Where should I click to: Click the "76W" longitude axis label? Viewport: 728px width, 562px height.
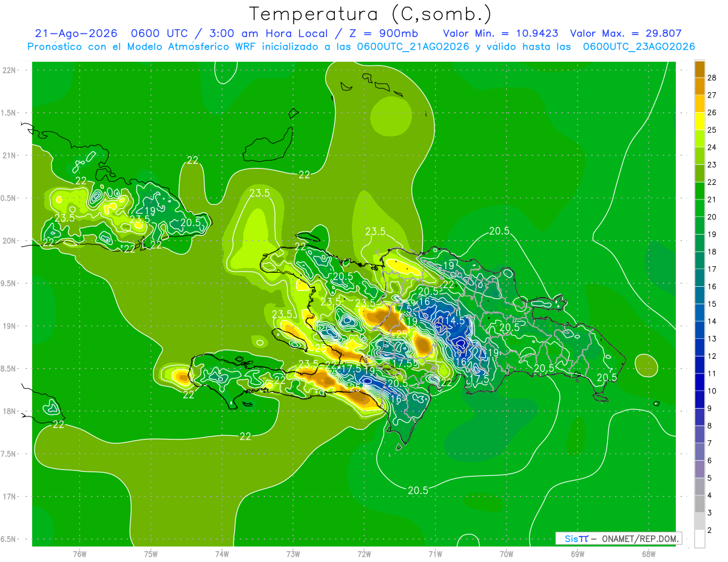[x=79, y=554]
